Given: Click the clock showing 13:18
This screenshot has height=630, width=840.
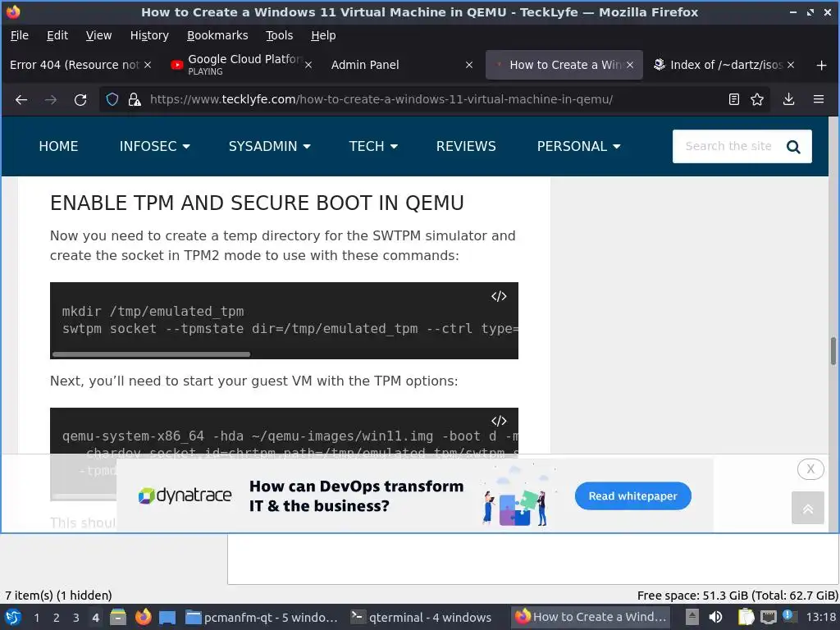Looking at the screenshot, I should (x=821, y=617).
